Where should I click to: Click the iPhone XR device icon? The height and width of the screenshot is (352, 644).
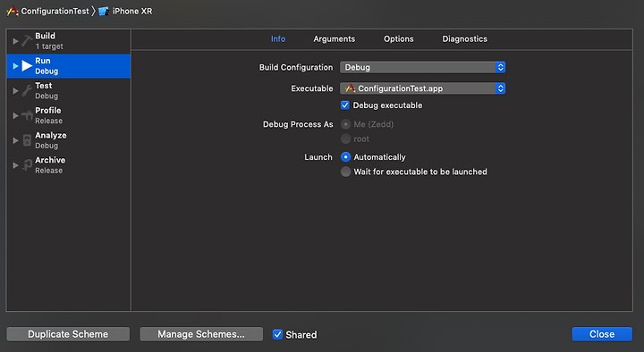tap(104, 11)
